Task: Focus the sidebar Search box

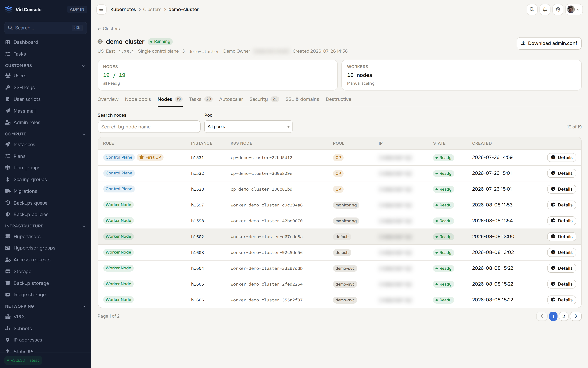Action: coord(45,28)
